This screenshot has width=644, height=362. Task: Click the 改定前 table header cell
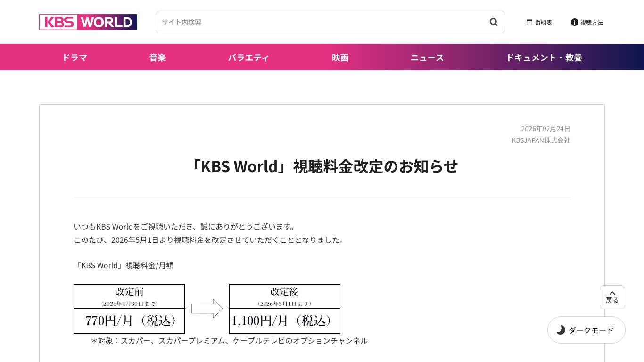129,296
